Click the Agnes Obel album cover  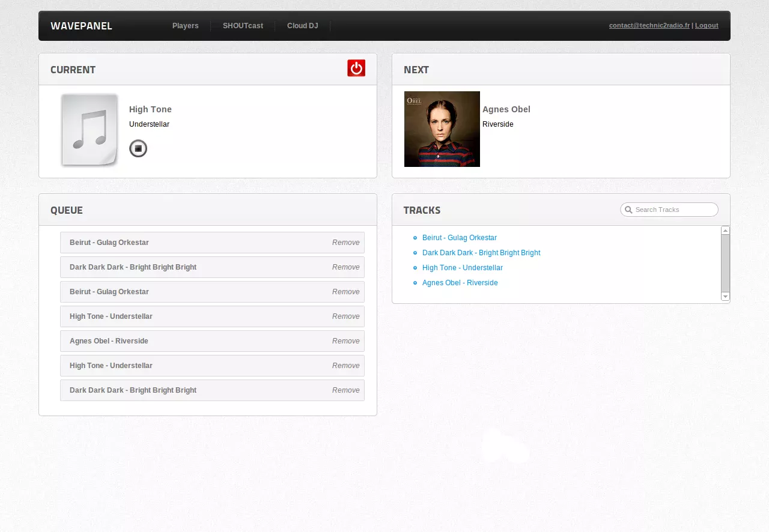(x=442, y=129)
